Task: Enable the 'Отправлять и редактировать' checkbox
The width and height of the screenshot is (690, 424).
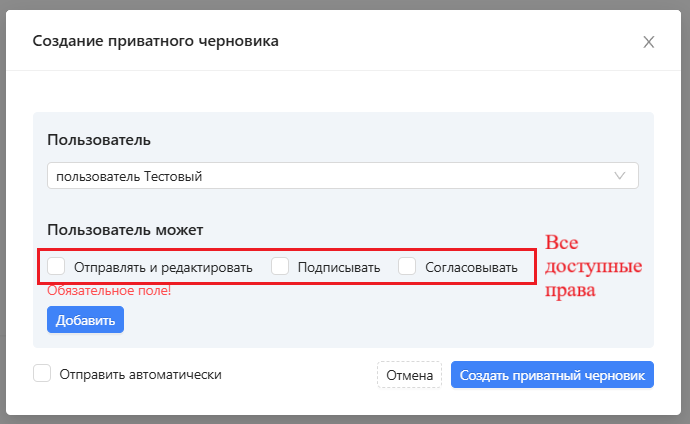Action: pos(57,266)
